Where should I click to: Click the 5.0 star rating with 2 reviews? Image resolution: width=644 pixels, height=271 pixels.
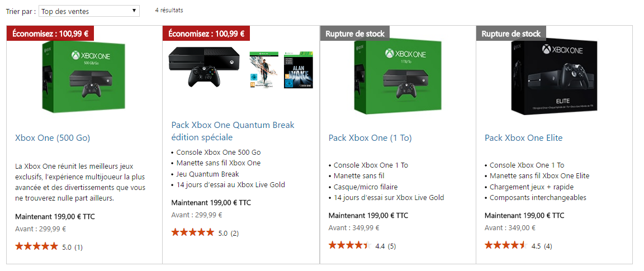tap(193, 232)
